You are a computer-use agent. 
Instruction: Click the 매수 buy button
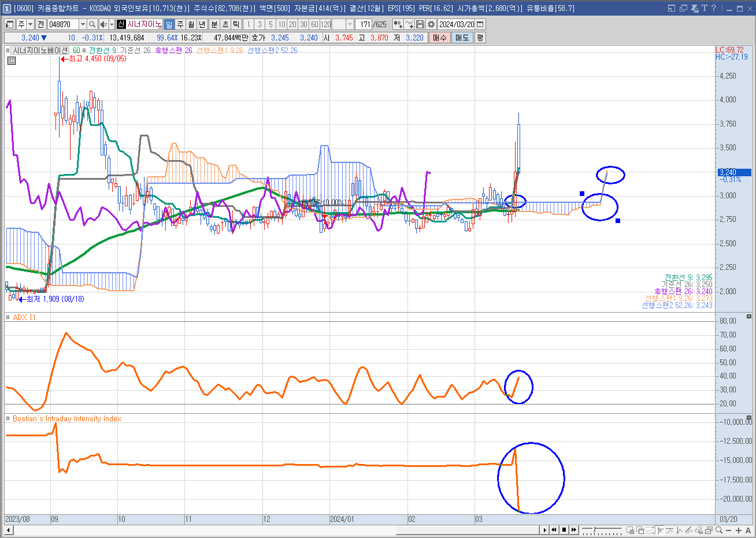pos(440,38)
